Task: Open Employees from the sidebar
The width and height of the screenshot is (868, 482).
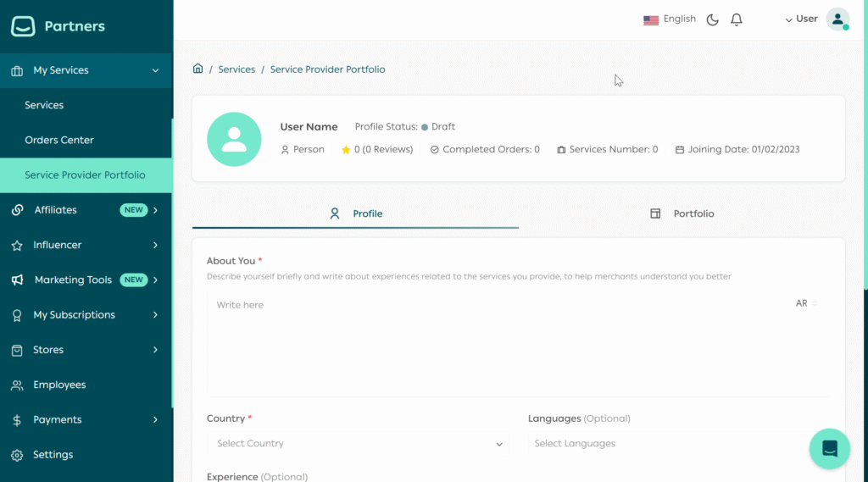Action: click(59, 385)
